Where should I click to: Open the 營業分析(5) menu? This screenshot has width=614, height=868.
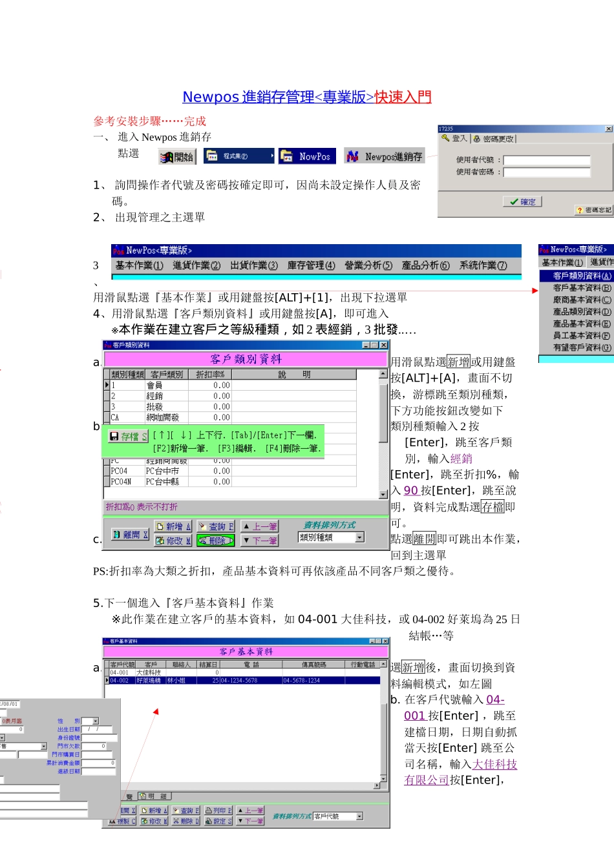click(368, 265)
